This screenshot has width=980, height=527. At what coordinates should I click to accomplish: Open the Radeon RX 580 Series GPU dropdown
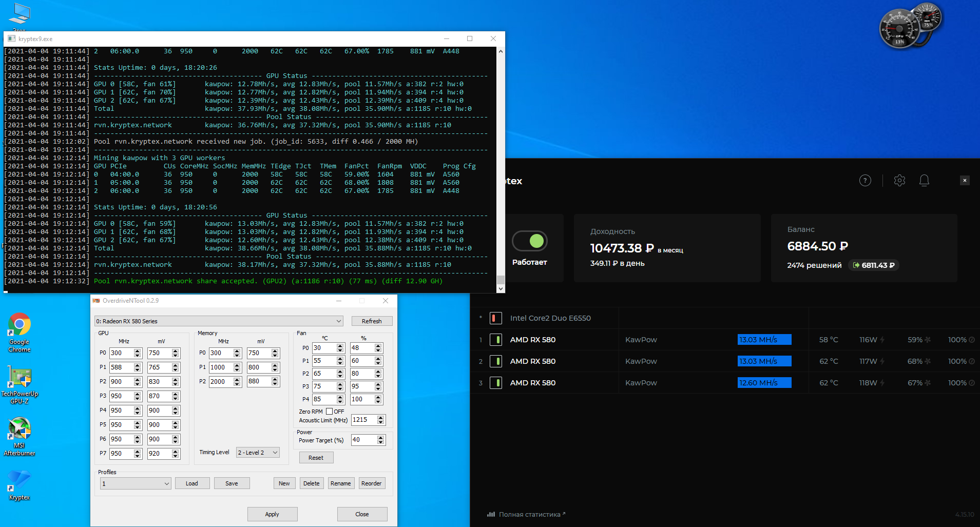click(219, 321)
